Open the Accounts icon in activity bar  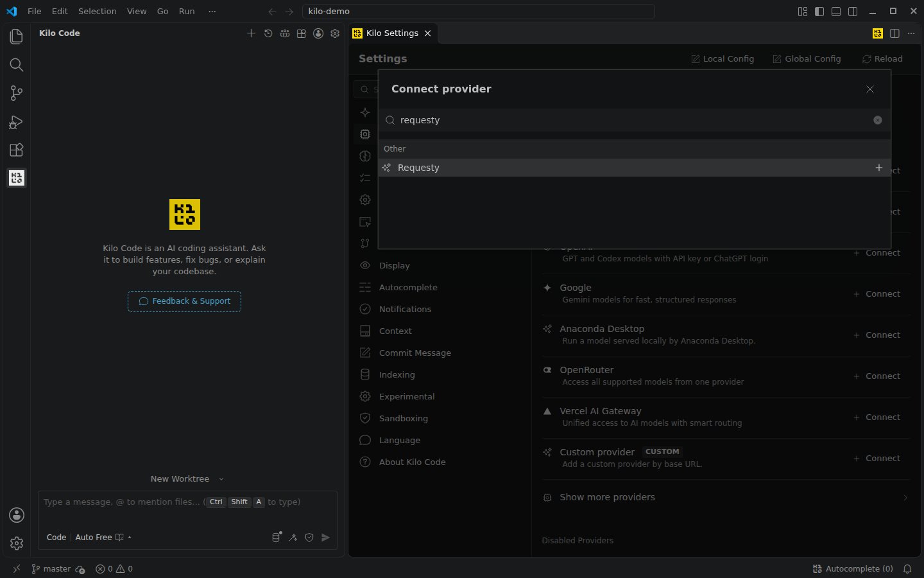pyautogui.click(x=17, y=515)
